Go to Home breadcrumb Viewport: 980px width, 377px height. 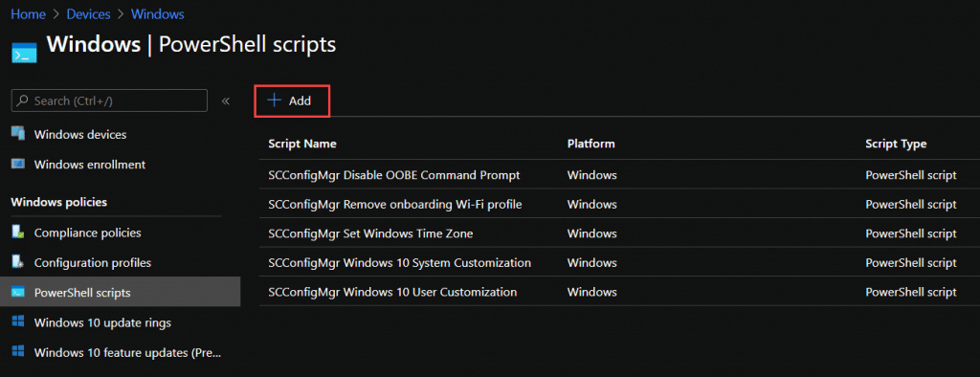point(28,13)
